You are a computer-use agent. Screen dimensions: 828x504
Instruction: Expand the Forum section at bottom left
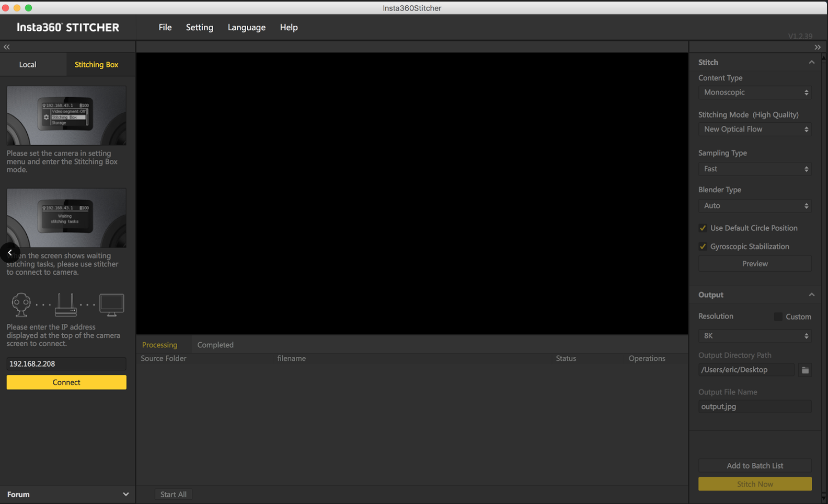[x=125, y=494]
